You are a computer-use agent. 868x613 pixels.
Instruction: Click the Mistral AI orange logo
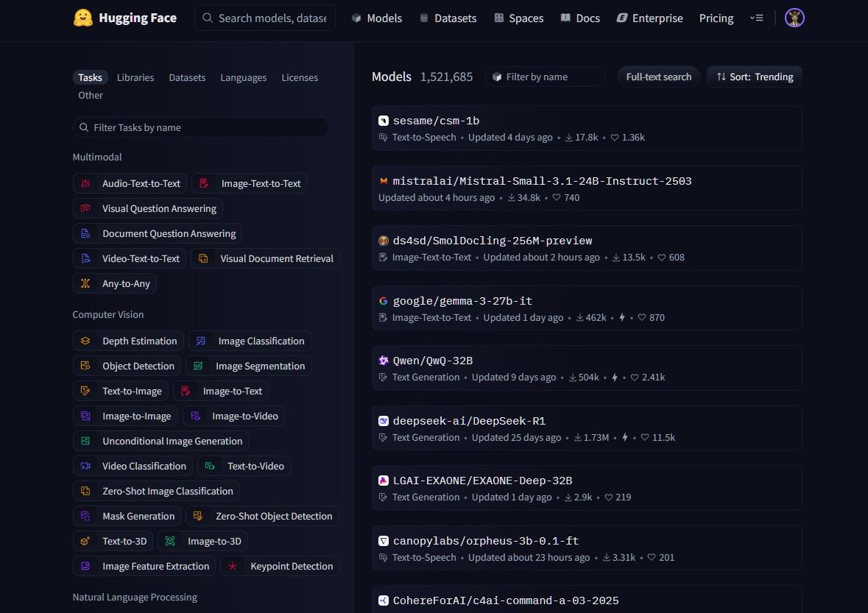click(384, 180)
